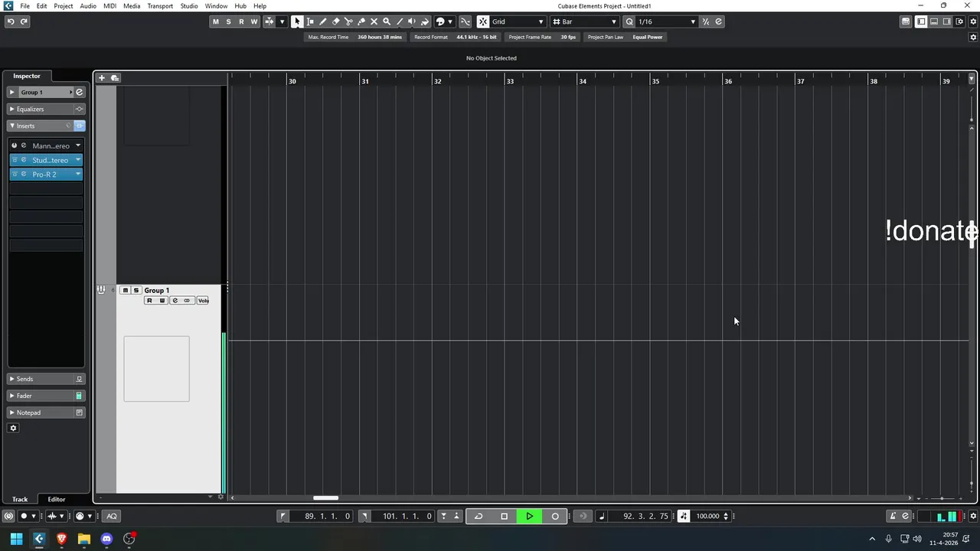Open the MIDI menu
The image size is (980, 551).
click(109, 6)
